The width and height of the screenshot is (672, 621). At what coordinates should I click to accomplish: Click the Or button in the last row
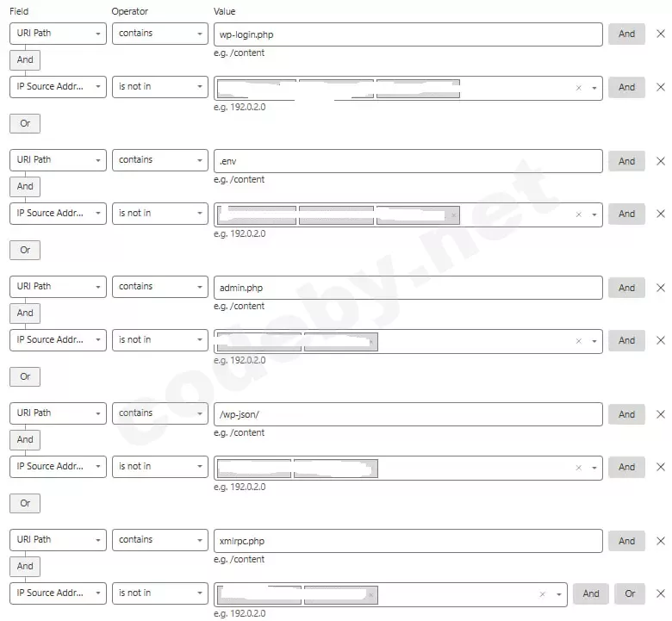tap(630, 593)
